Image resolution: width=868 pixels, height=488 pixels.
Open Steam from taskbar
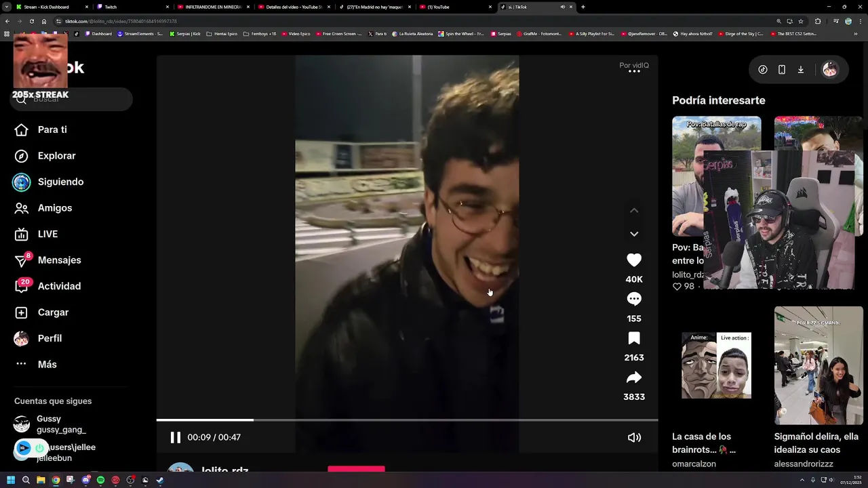160,480
